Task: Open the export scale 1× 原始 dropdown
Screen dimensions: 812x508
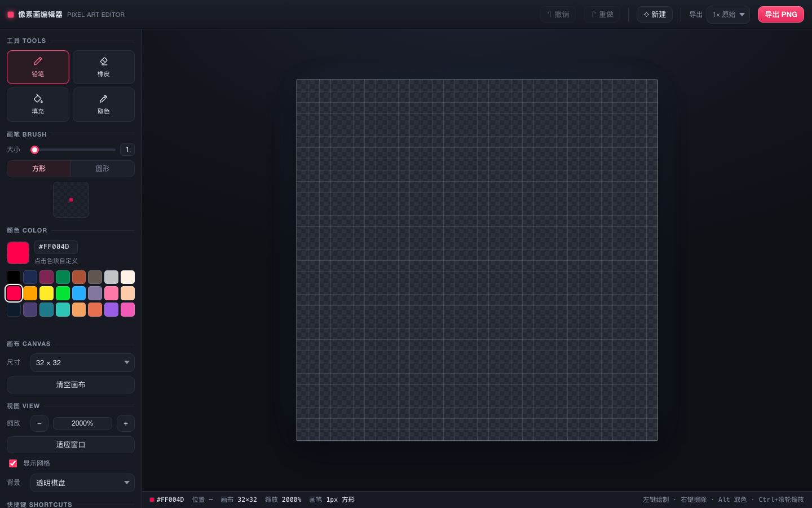Action: pyautogui.click(x=728, y=15)
